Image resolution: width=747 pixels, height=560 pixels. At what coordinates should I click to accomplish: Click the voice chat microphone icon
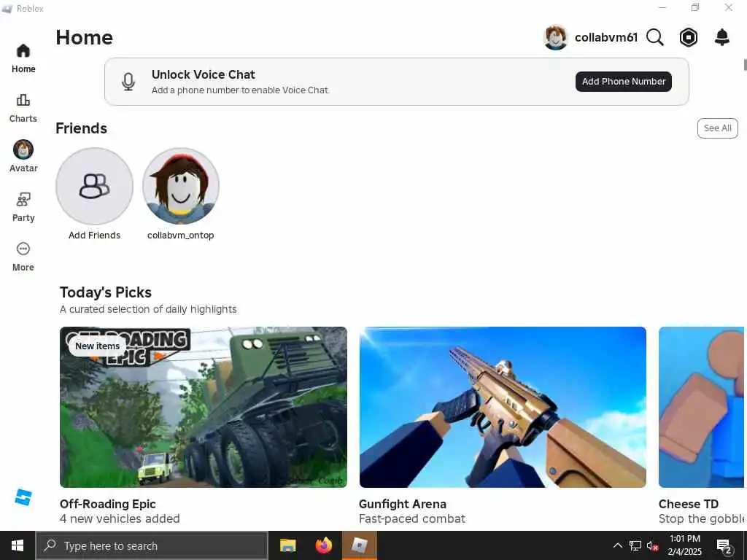coord(128,82)
